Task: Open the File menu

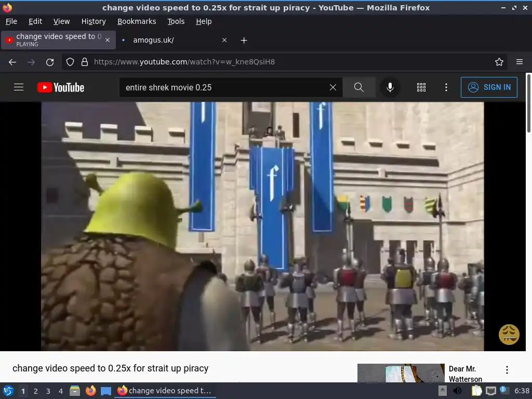Action: pyautogui.click(x=11, y=21)
